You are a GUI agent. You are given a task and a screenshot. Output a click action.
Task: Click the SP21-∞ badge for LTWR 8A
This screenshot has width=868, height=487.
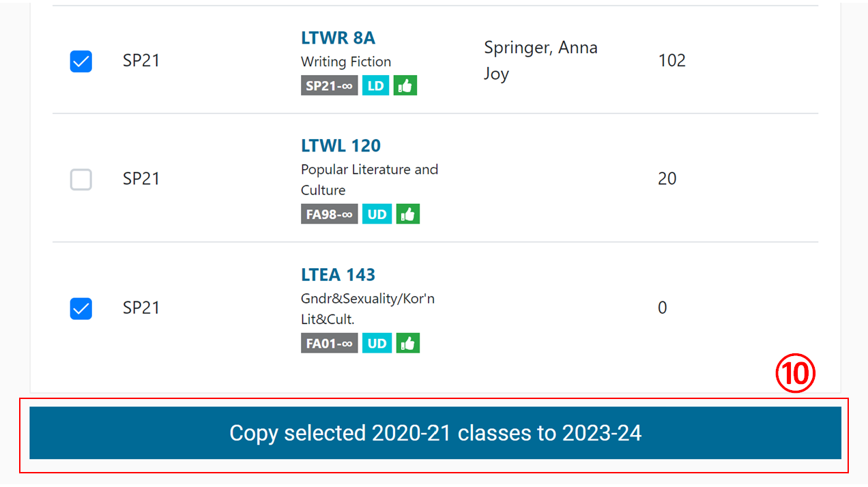click(329, 85)
